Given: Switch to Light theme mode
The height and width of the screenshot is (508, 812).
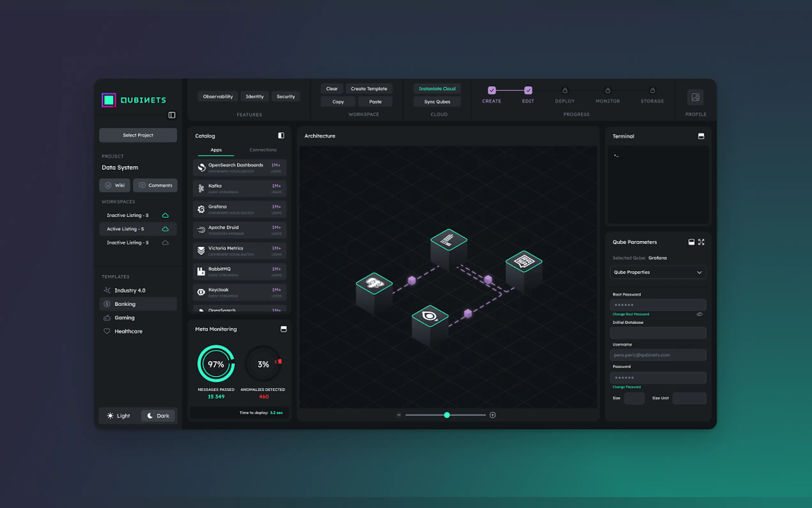Looking at the screenshot, I should (x=119, y=416).
